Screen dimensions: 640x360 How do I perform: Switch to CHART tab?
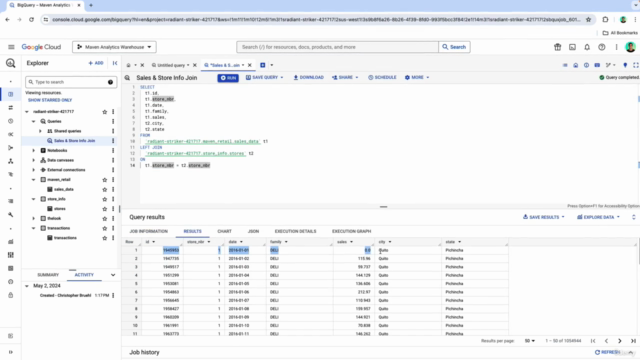coord(224,231)
